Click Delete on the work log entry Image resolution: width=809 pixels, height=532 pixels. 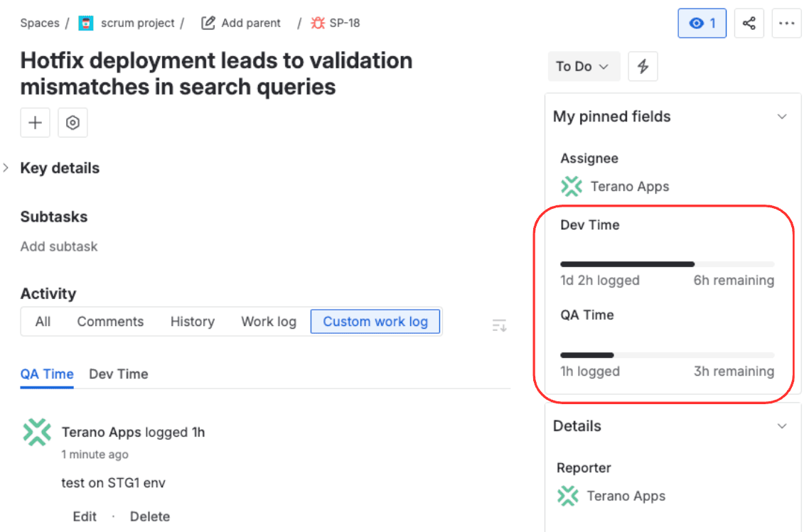tap(149, 516)
